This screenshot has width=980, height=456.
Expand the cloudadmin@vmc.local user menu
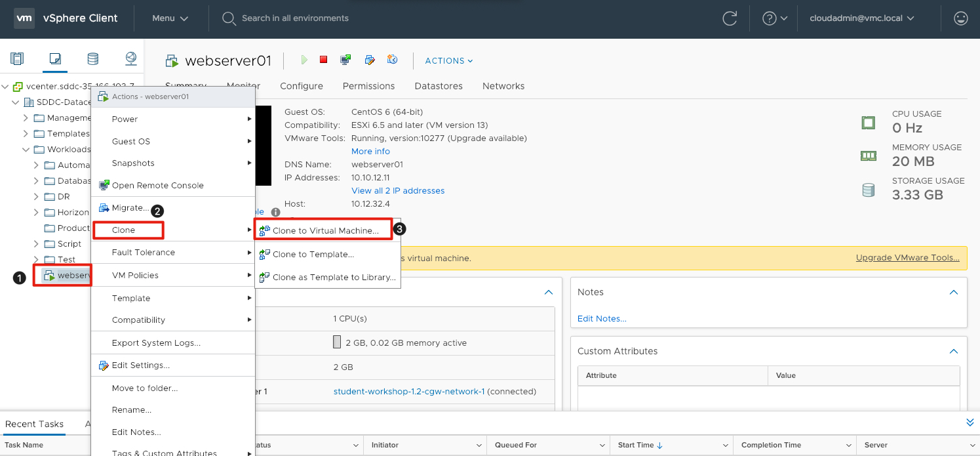tap(862, 18)
